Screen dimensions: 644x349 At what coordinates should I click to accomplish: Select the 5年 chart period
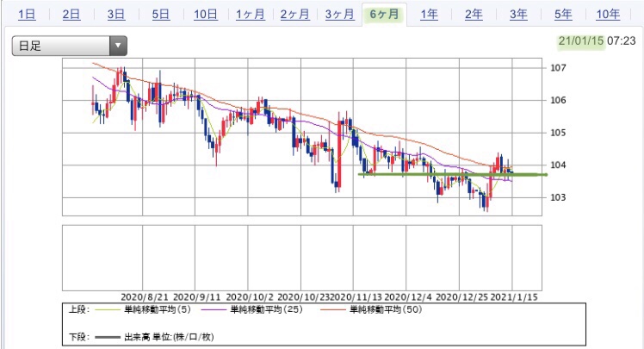(563, 15)
